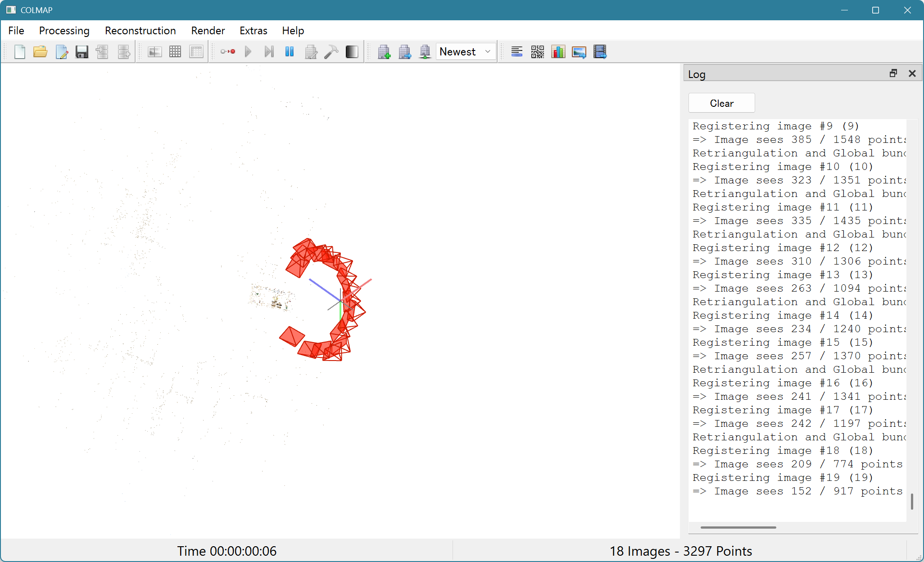Click the Match matrix QR icon

537,52
